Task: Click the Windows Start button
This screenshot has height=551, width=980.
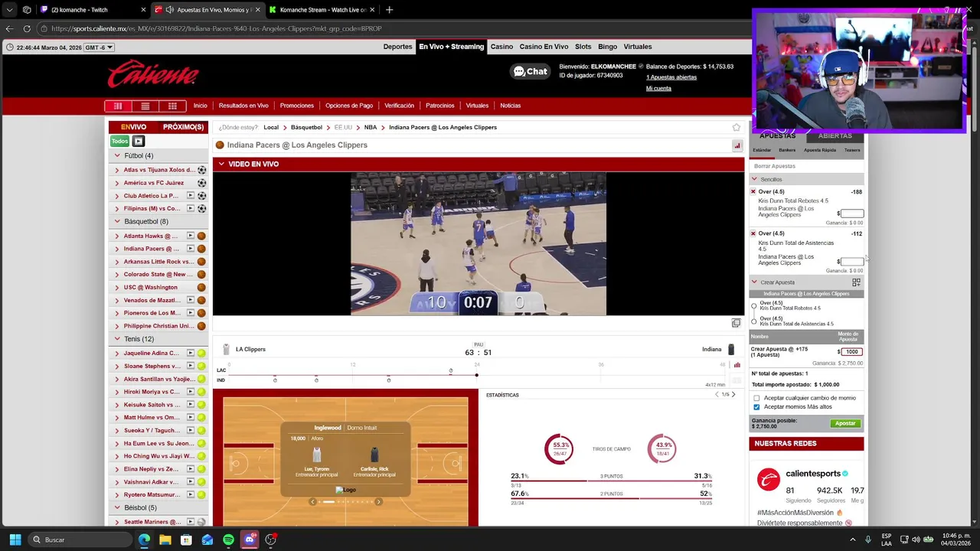Action: pyautogui.click(x=15, y=540)
